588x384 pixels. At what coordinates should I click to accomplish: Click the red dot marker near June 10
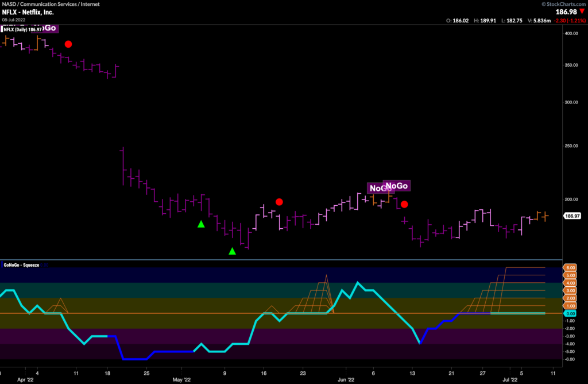[404, 204]
